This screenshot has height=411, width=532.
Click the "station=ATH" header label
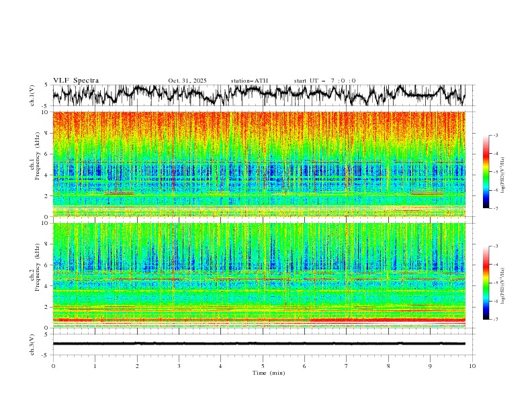tap(249, 81)
